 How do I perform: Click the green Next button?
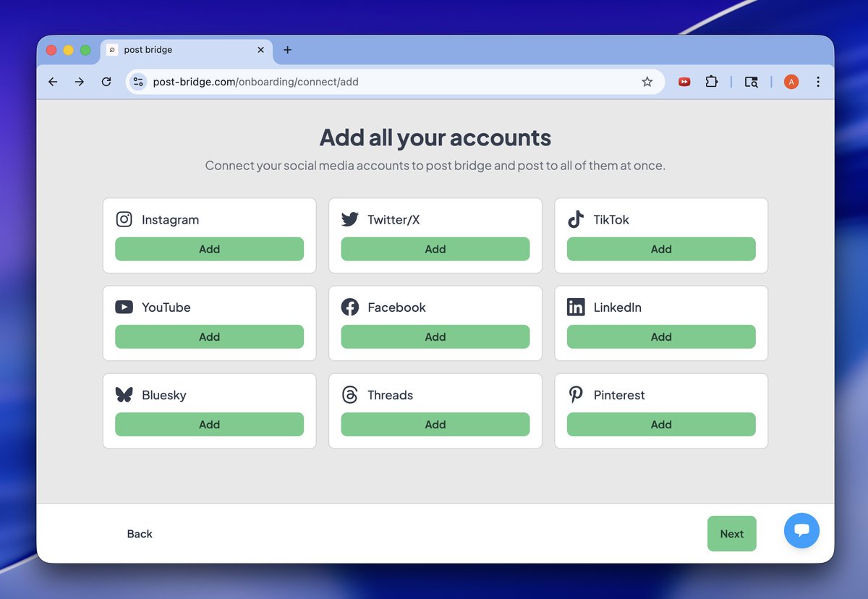click(732, 534)
